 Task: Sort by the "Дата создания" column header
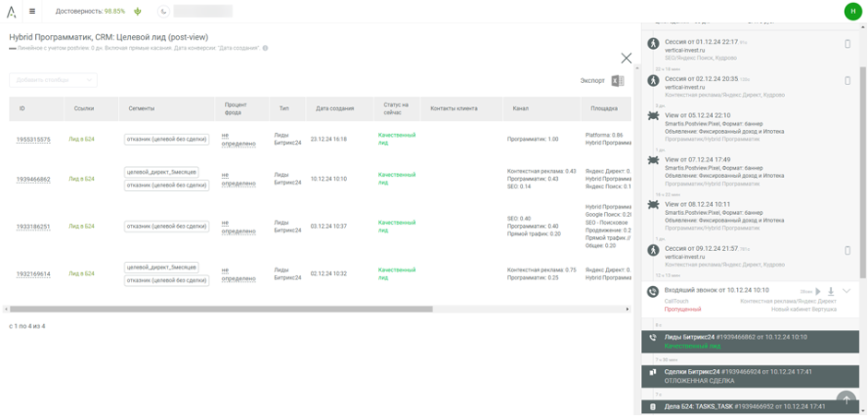pos(334,108)
